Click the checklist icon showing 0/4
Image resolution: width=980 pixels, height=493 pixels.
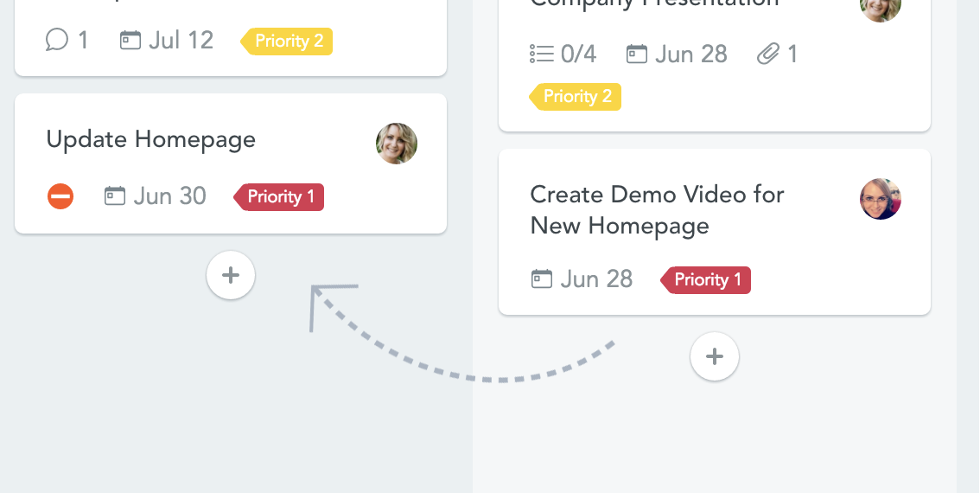[541, 54]
